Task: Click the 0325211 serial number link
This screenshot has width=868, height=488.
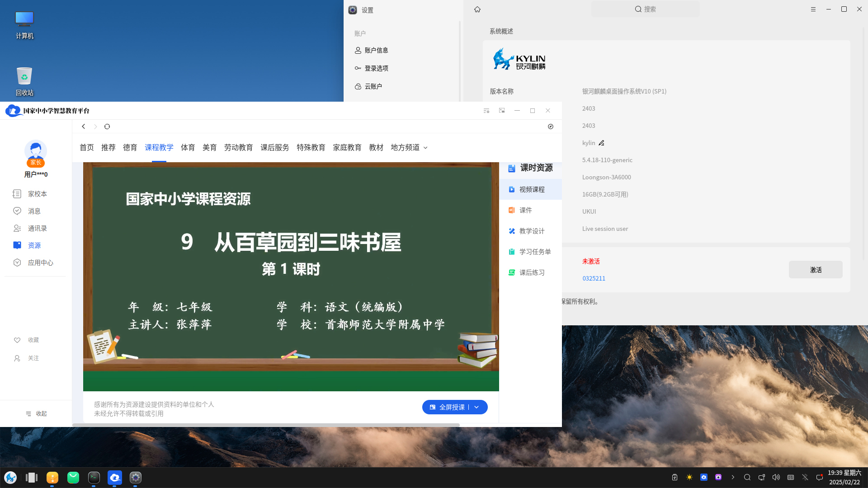Action: [x=594, y=278]
